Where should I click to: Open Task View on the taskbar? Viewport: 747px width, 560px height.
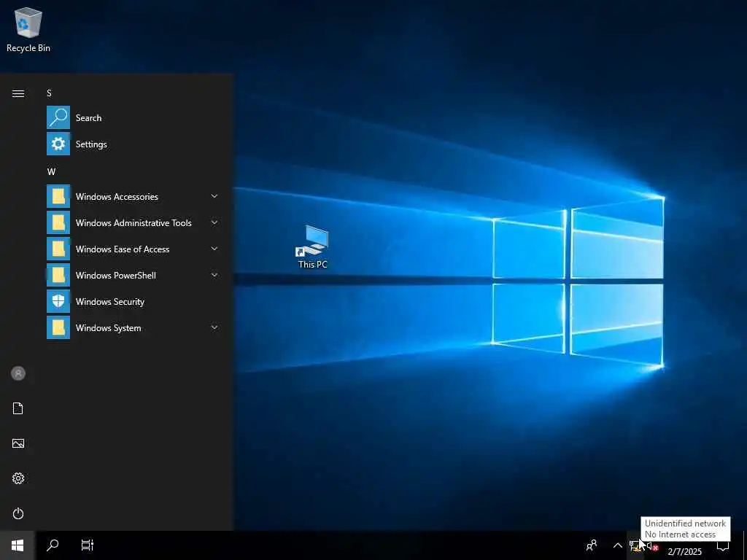(x=88, y=545)
